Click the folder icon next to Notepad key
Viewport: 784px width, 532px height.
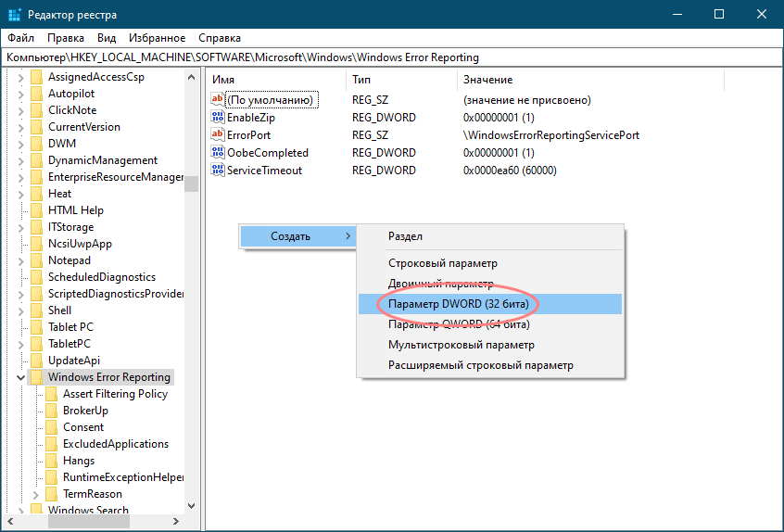(x=36, y=260)
